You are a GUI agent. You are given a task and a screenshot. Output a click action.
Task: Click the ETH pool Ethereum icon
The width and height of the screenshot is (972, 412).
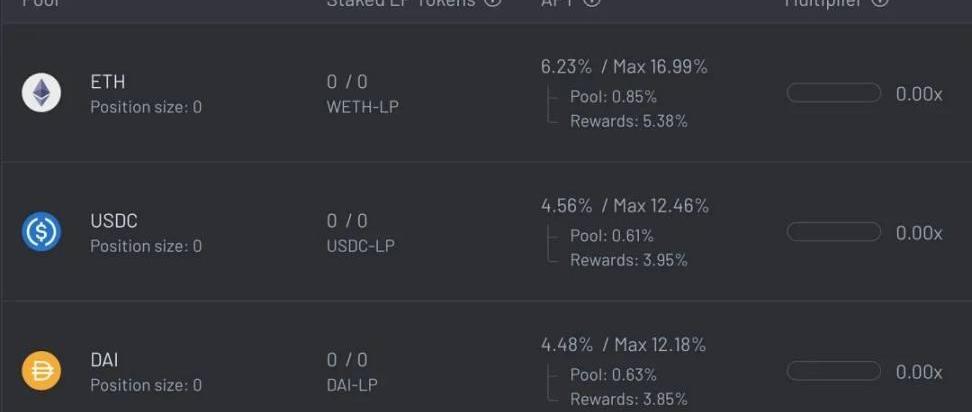point(41,93)
